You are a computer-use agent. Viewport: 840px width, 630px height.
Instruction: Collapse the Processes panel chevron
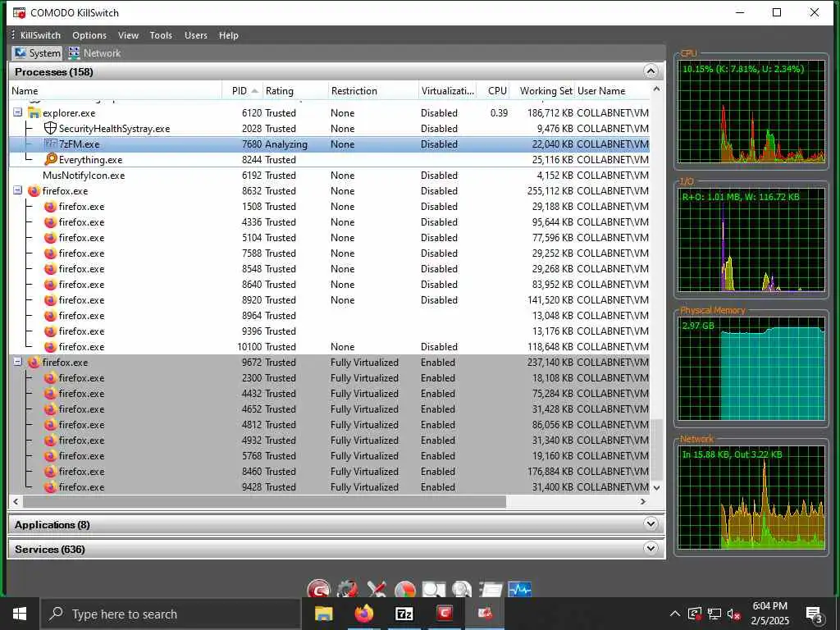pos(651,71)
